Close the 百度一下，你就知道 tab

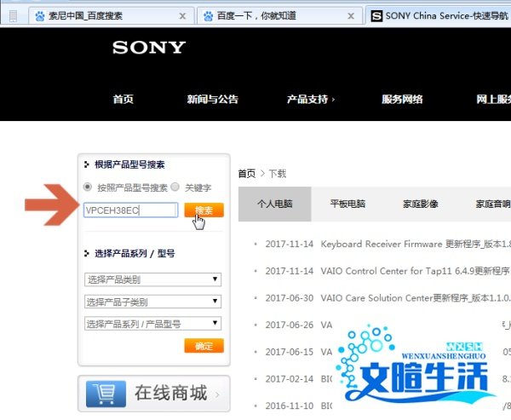tap(351, 15)
